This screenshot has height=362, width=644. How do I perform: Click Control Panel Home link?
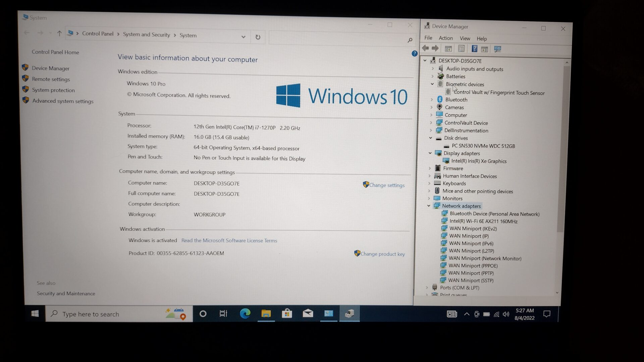[55, 52]
